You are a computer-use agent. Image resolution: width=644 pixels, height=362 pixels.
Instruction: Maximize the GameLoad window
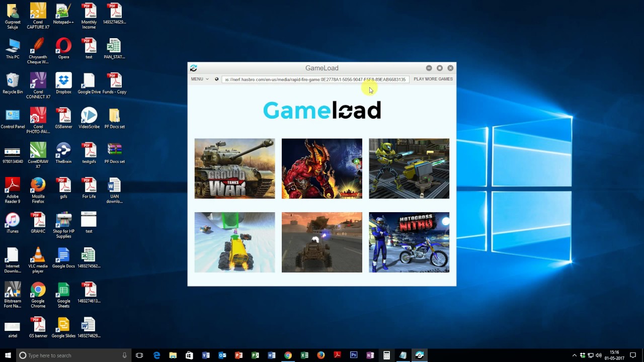point(440,68)
